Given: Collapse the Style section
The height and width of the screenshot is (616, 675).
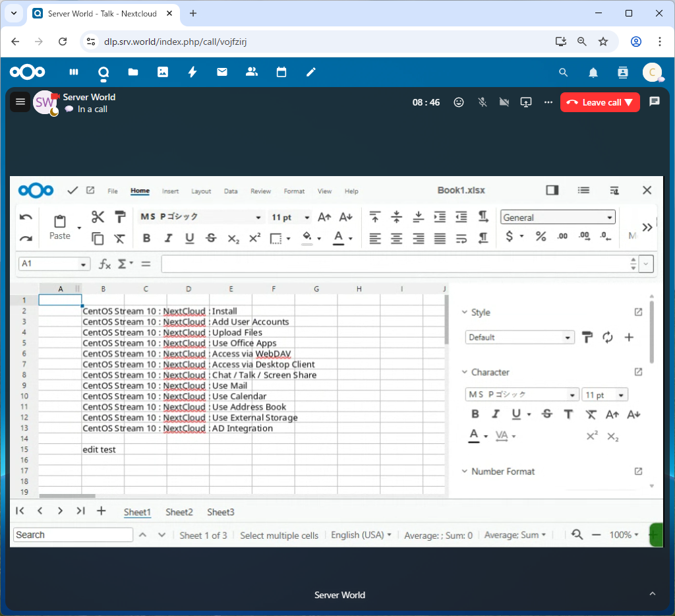Looking at the screenshot, I should pyautogui.click(x=465, y=313).
